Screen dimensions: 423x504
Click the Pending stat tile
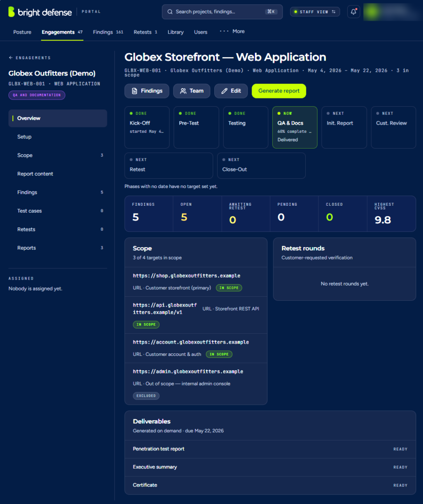click(x=294, y=214)
